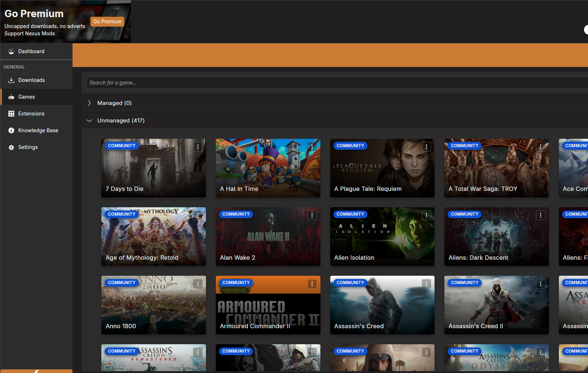Click the Knowledge Base info icon

(11, 130)
